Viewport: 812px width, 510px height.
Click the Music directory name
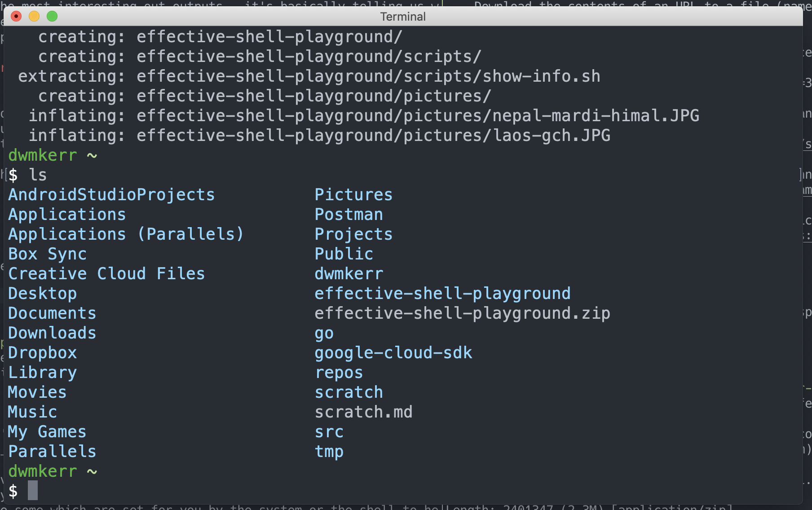tap(32, 412)
